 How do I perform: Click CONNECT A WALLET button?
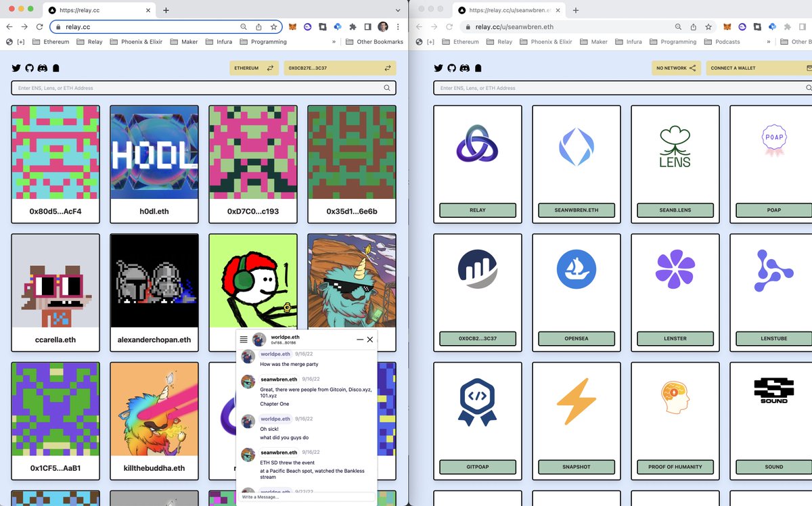(758, 68)
